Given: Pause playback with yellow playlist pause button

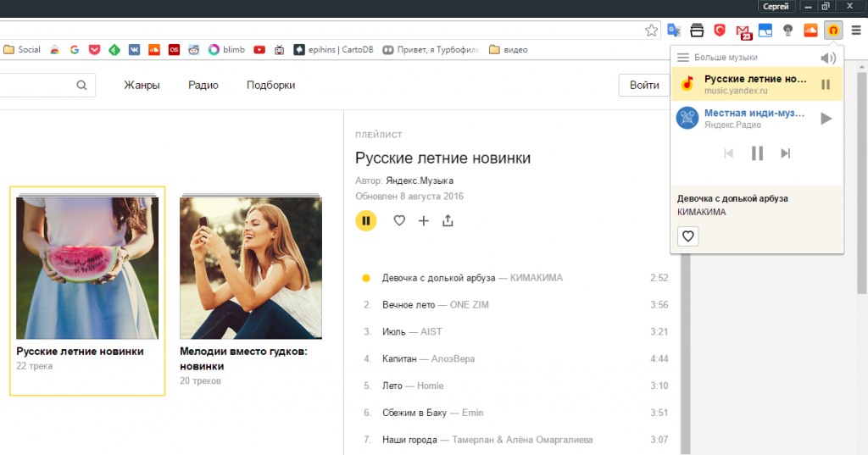Looking at the screenshot, I should (x=365, y=220).
